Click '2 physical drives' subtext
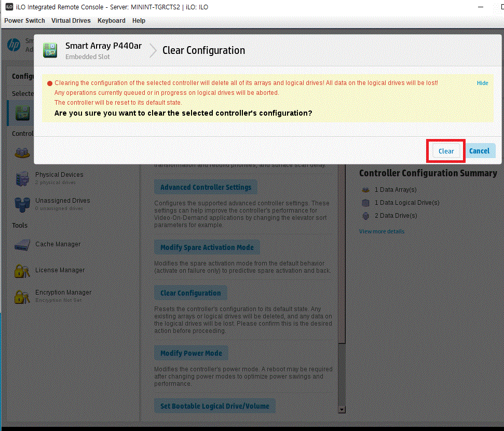Screen dimensions: 504x431 56,183
